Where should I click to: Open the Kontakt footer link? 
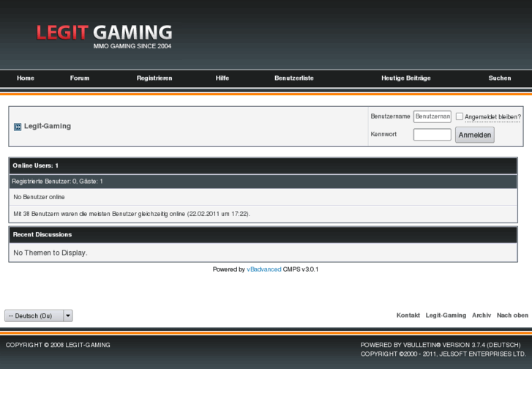(408, 315)
